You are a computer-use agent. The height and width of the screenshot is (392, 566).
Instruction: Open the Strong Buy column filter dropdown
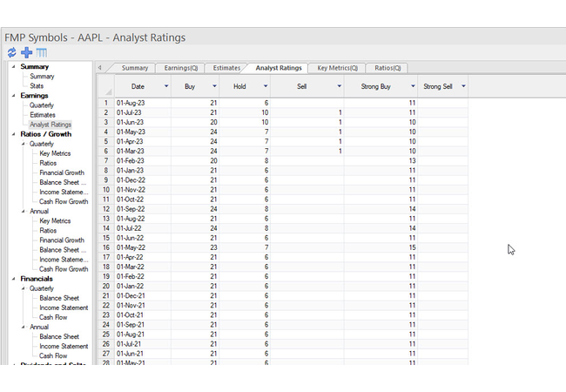pos(413,86)
